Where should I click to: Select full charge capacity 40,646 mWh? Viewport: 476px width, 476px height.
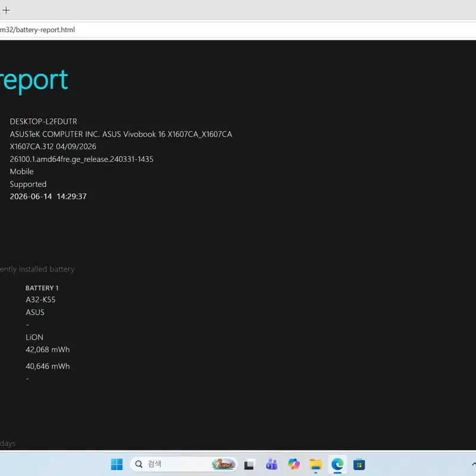48,367
